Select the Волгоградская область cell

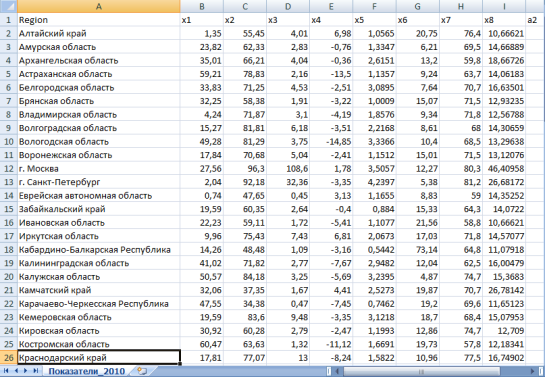pyautogui.click(x=99, y=128)
